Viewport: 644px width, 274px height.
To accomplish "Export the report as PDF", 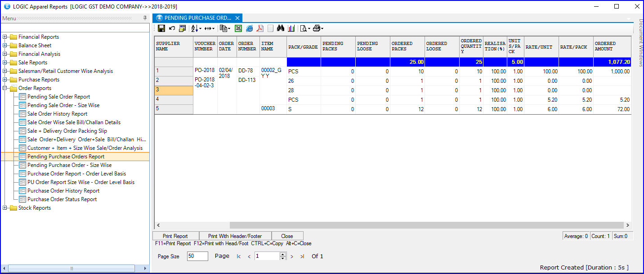I will 260,28.
